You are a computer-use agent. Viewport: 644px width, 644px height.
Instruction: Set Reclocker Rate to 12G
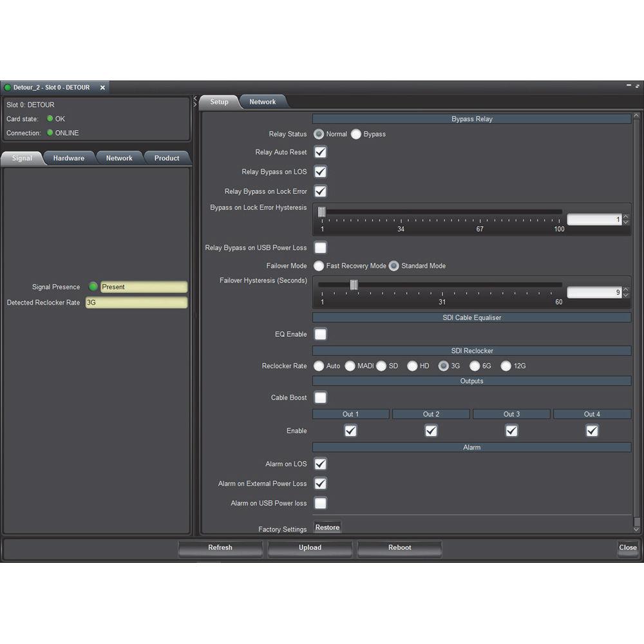tap(506, 366)
